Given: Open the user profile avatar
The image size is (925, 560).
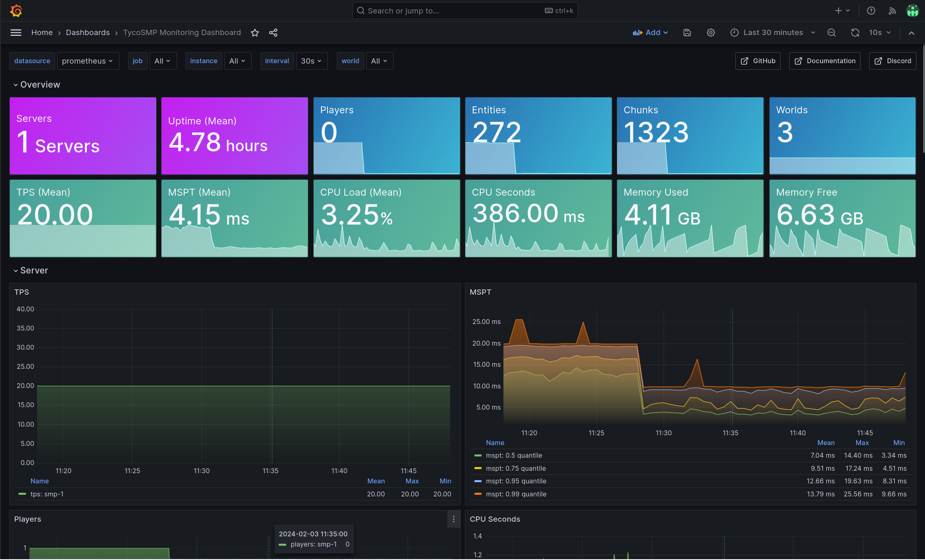Looking at the screenshot, I should [x=912, y=11].
